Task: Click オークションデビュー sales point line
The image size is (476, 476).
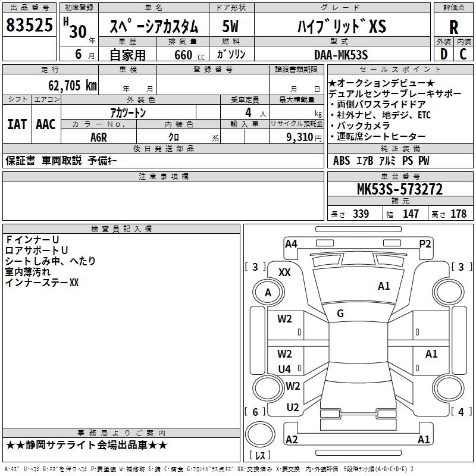Action: [381, 83]
